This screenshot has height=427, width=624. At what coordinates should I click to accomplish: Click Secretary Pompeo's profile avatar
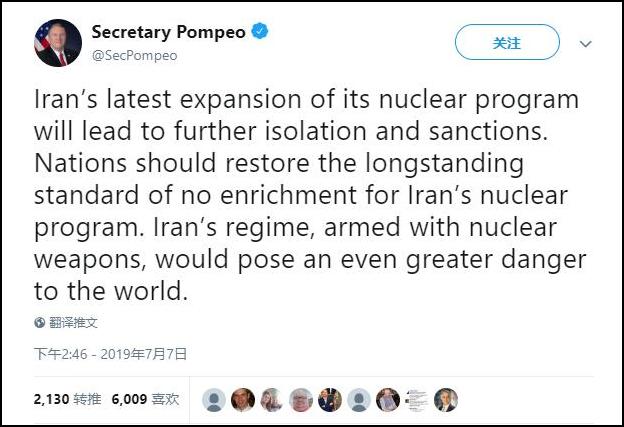(x=57, y=43)
